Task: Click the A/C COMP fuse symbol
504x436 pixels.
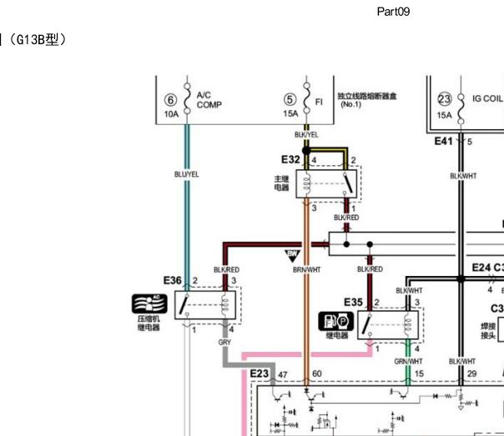Action: tap(187, 99)
